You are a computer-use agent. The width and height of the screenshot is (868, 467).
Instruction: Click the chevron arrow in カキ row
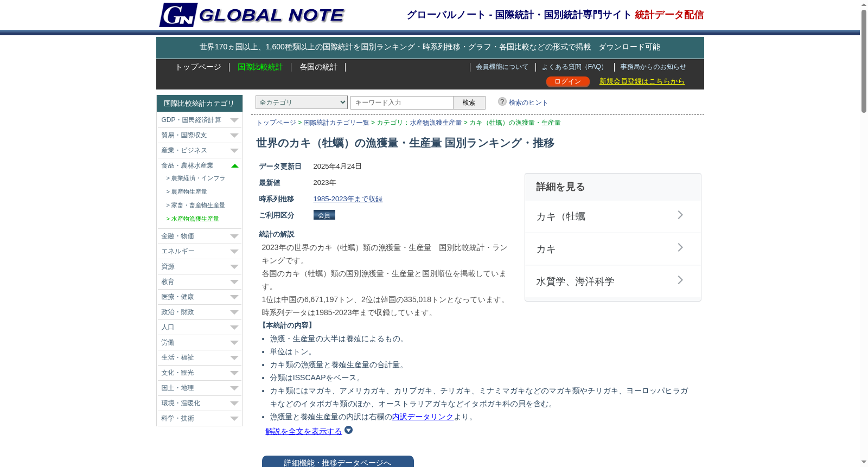coord(680,248)
